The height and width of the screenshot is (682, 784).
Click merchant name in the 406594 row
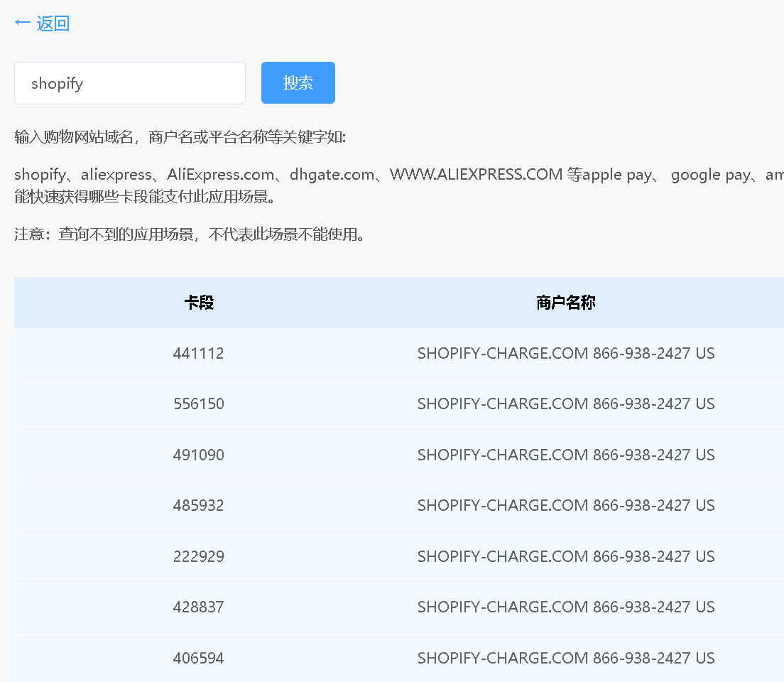tap(566, 658)
